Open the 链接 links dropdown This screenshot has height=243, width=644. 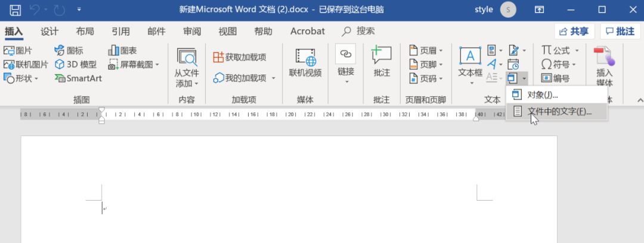click(x=345, y=65)
